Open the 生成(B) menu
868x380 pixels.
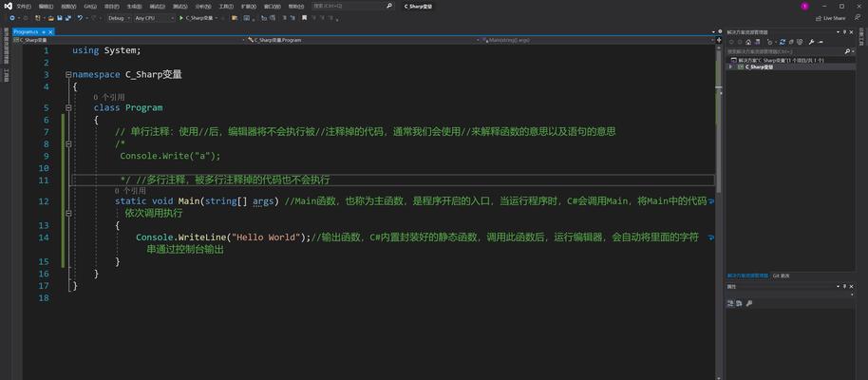click(x=134, y=6)
